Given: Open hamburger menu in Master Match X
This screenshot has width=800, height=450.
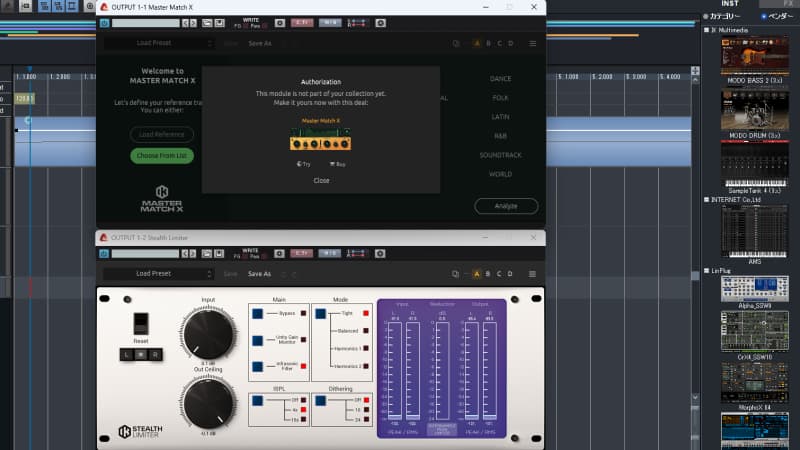Looking at the screenshot, I should (533, 43).
